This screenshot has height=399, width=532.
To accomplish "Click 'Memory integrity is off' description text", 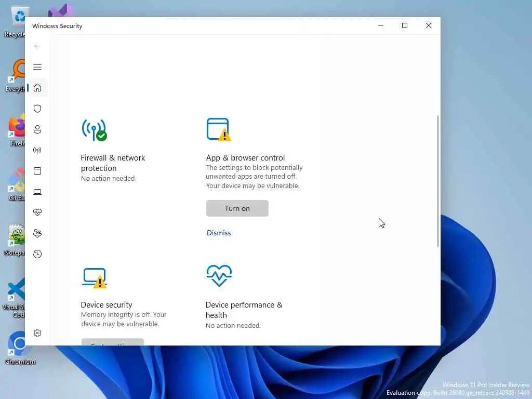I will (x=124, y=320).
